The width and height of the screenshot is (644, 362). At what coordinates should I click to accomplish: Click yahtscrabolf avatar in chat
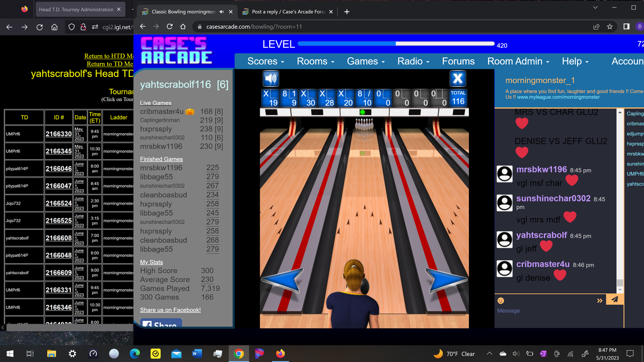(x=505, y=239)
